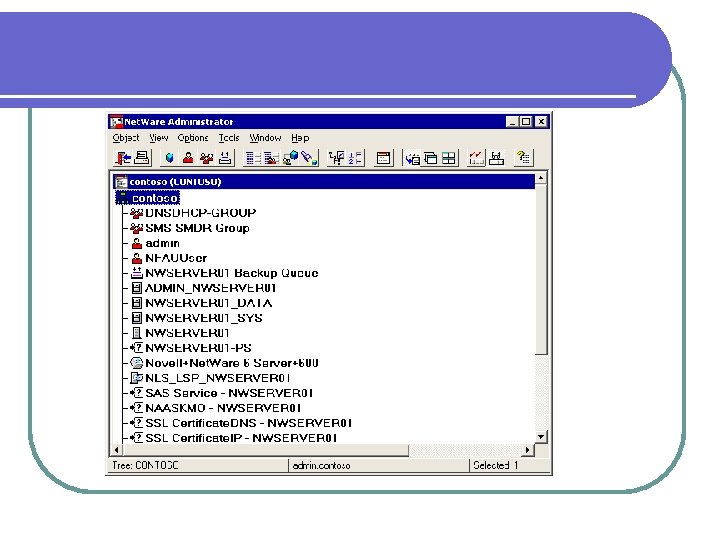
Task: Click the NWSERVER01 server tower icon
Action: [x=136, y=333]
